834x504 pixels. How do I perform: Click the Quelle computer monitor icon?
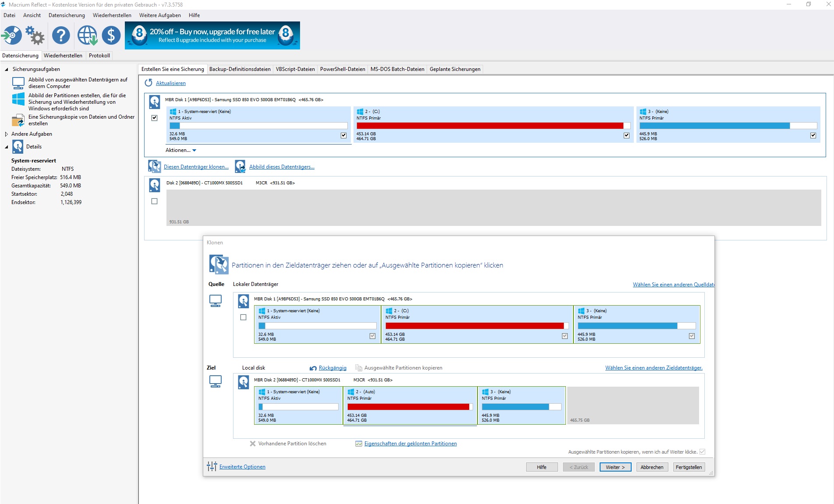tap(216, 301)
